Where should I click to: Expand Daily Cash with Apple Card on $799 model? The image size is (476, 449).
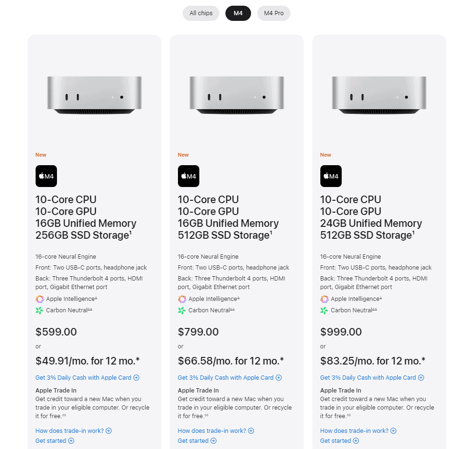pyautogui.click(x=230, y=378)
